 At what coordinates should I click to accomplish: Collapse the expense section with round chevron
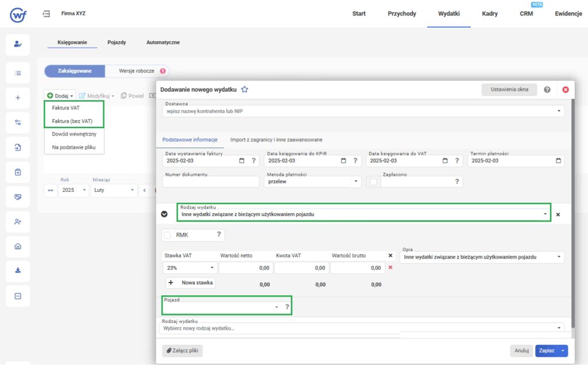(x=164, y=214)
